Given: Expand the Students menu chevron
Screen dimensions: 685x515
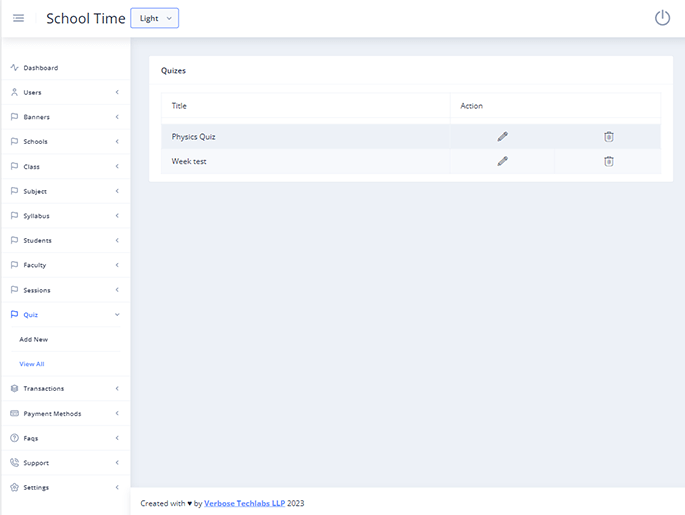Looking at the screenshot, I should click(117, 240).
